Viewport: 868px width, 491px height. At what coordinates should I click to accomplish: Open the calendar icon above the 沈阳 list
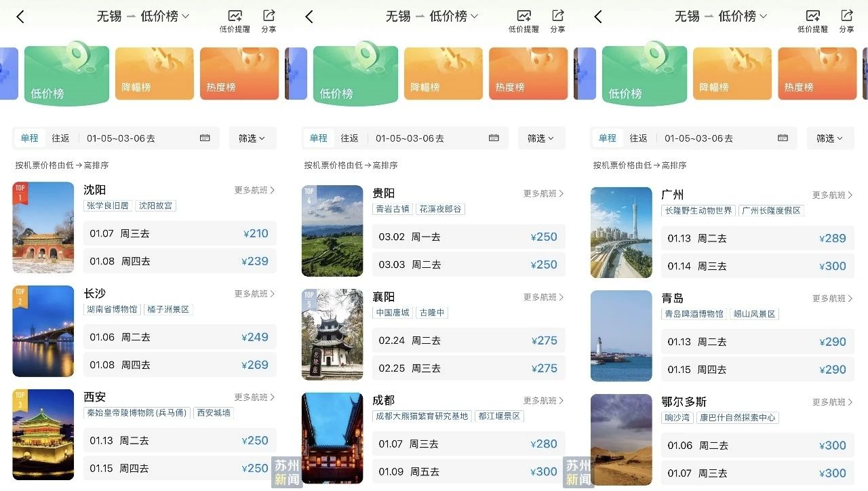point(205,138)
